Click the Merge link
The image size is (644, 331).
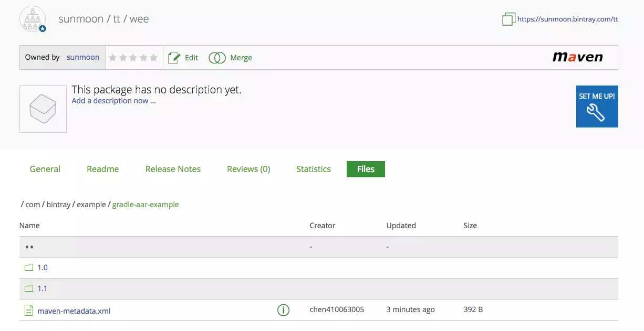[241, 58]
